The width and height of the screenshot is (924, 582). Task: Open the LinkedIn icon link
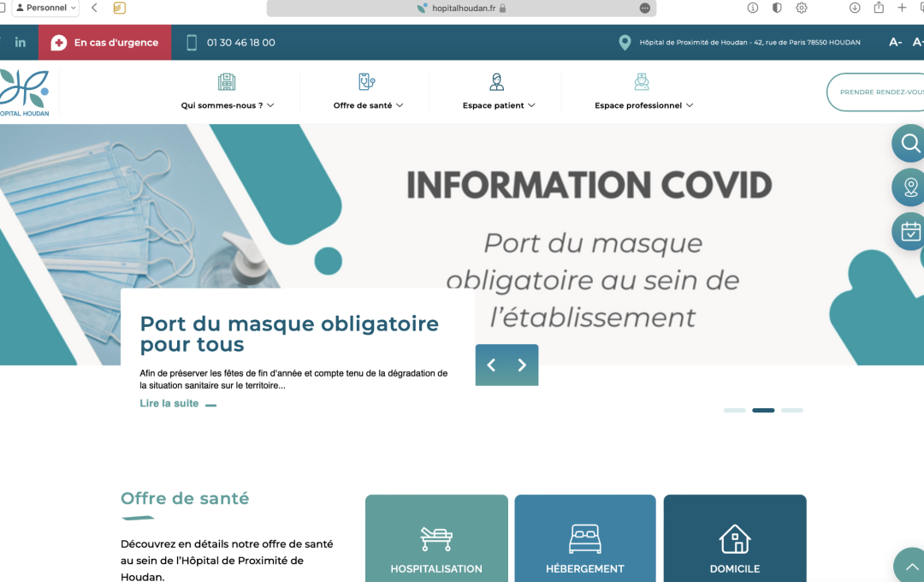pyautogui.click(x=20, y=43)
